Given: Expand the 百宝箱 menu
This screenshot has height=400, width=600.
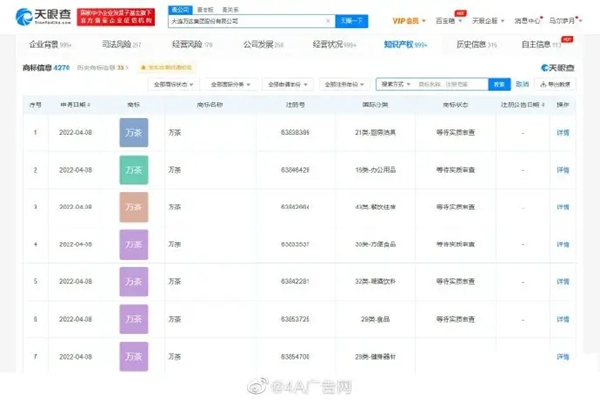Looking at the screenshot, I should [449, 21].
